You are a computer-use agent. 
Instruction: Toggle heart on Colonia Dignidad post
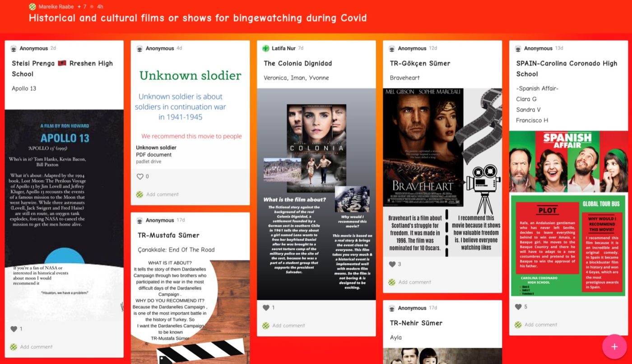[266, 308]
